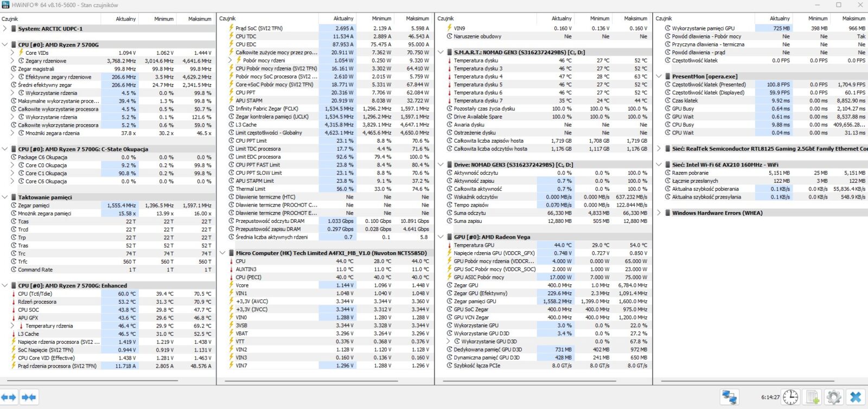Expand RealTek RTL8125 Ethernet network section
The image size is (868, 409).
pyautogui.click(x=659, y=149)
